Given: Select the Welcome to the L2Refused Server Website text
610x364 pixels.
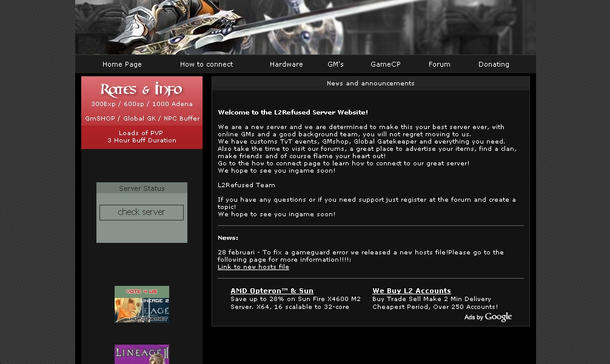Looking at the screenshot, I should [x=292, y=112].
